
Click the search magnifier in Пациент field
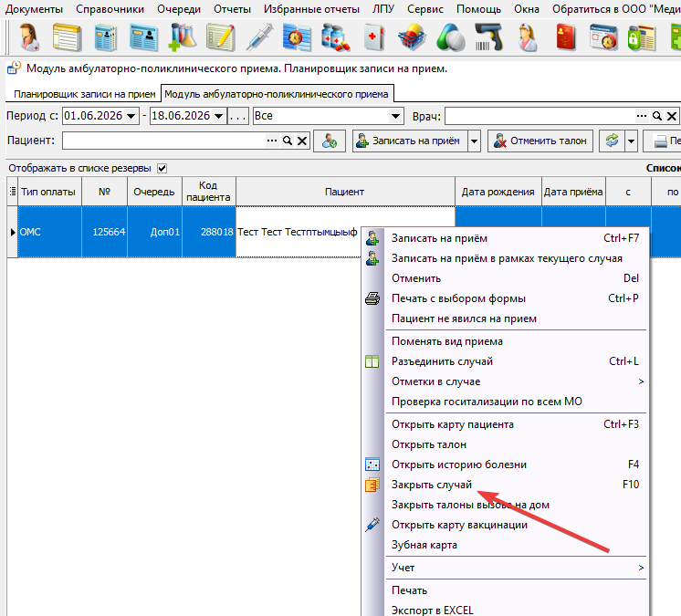[x=287, y=141]
